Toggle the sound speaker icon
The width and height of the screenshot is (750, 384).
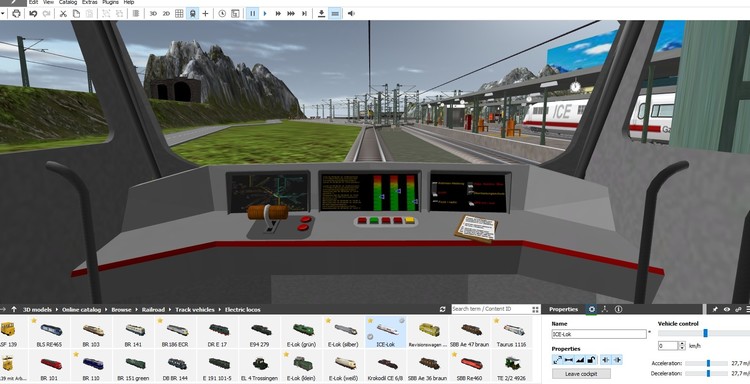[x=351, y=13]
